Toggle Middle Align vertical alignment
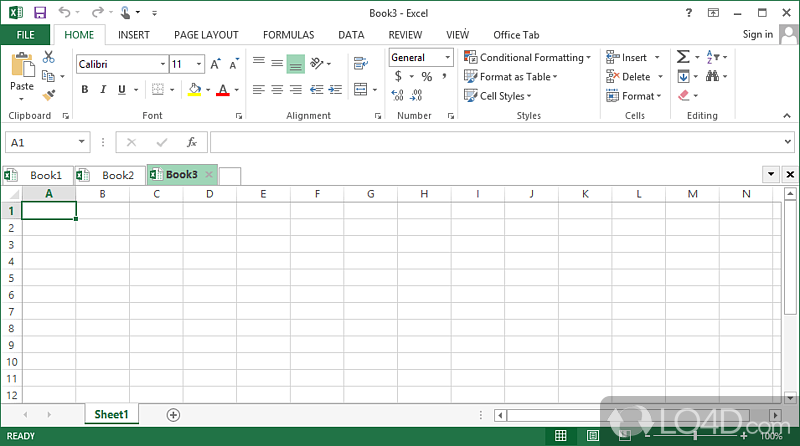This screenshot has width=800, height=446. 277,63
